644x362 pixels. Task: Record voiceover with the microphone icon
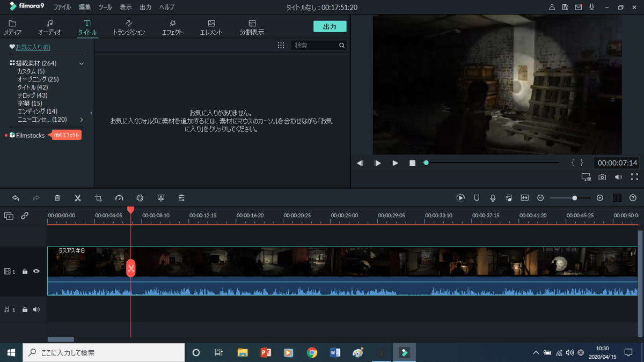(x=493, y=198)
